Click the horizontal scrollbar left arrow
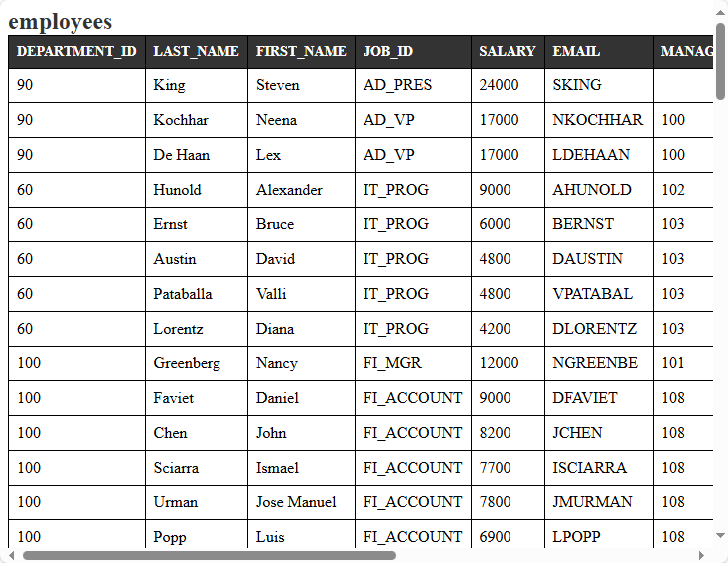Image resolution: width=728 pixels, height=563 pixels. point(11,555)
